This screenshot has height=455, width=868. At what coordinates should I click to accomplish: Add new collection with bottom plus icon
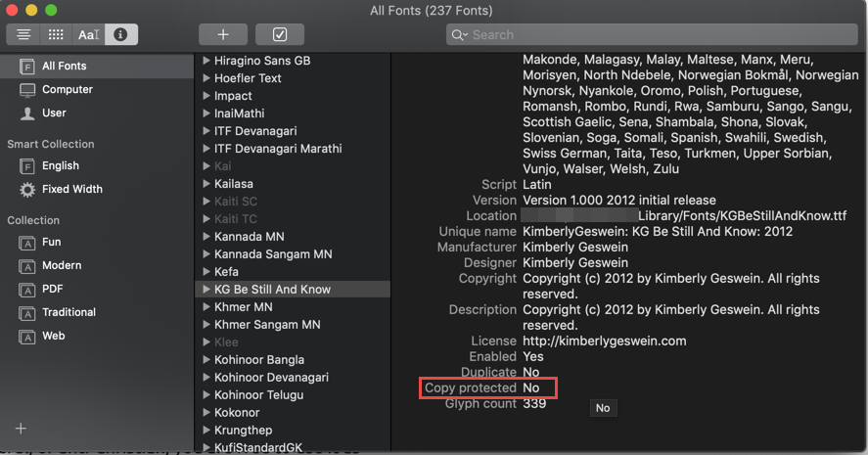(21, 429)
